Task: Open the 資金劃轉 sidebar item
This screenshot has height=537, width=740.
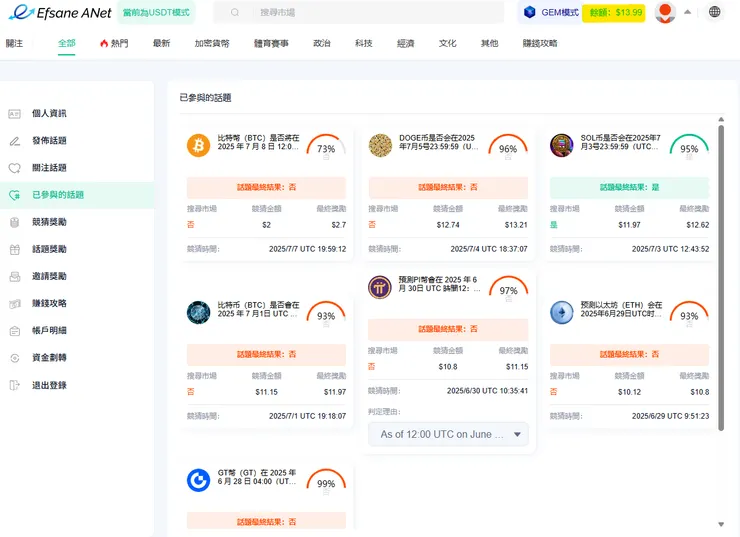Action: [77, 358]
